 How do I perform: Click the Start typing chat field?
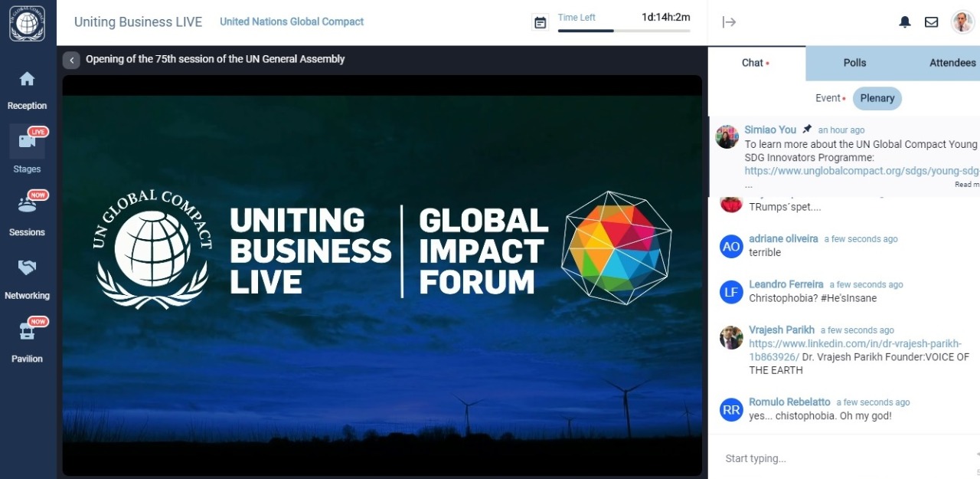[x=842, y=458]
